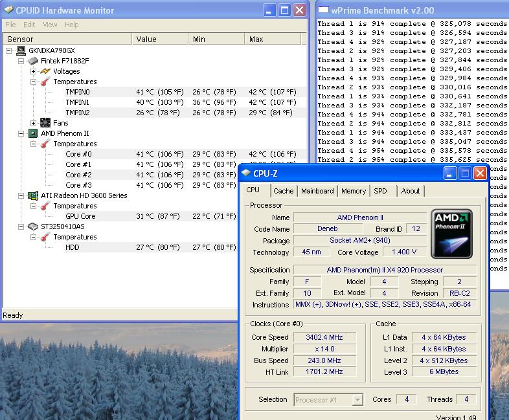Switch to the SPD tab in CPU-Z
The height and width of the screenshot is (420, 509).
pyautogui.click(x=380, y=191)
